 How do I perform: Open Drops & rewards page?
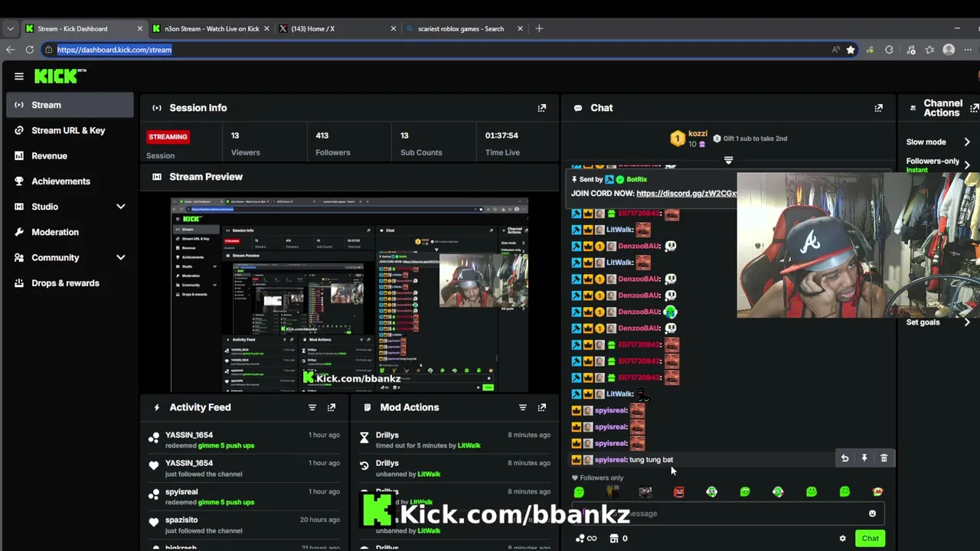70,283
